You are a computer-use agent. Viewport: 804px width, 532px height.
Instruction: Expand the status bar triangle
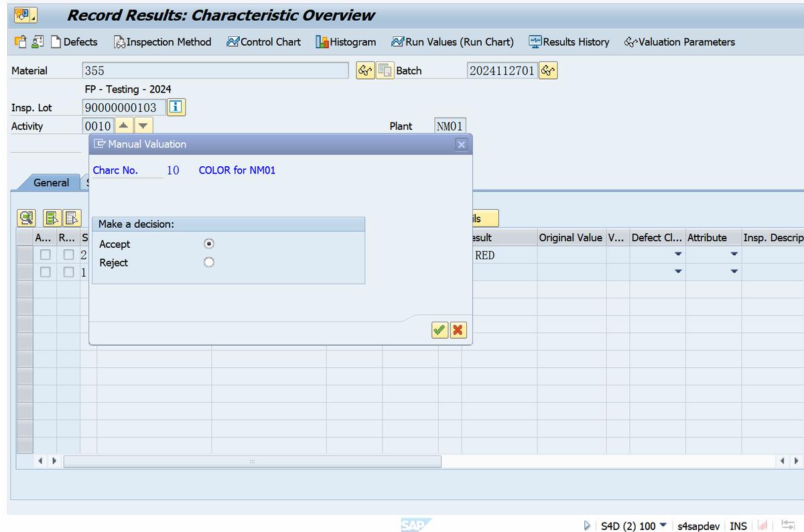[587, 526]
